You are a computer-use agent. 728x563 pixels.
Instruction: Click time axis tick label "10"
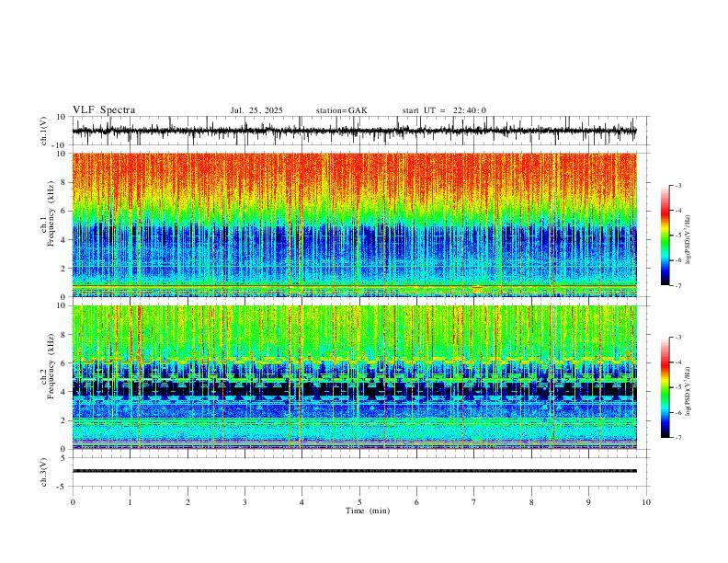pyautogui.click(x=646, y=502)
